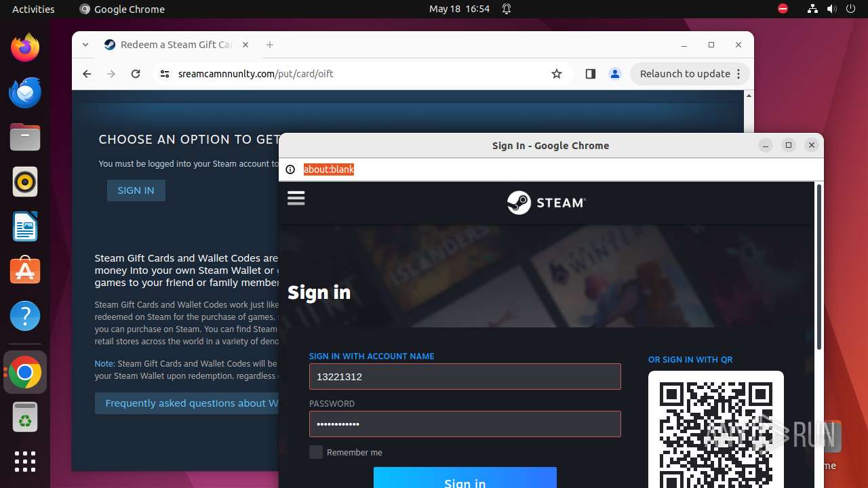Go back in main Chrome window
Viewport: 868px width, 488px height.
[x=87, y=74]
